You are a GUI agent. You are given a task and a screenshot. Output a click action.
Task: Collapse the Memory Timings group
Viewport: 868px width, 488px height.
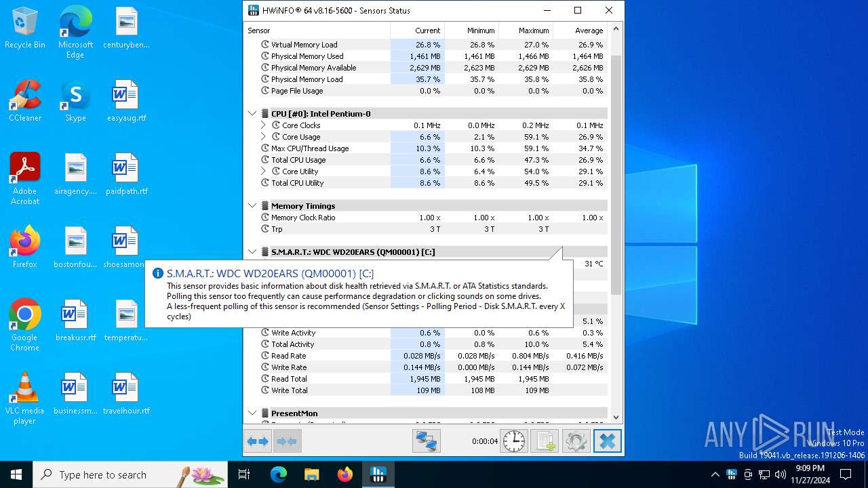252,206
